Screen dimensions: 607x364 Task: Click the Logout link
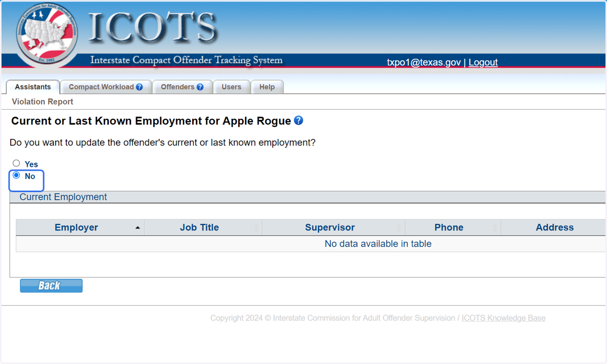coord(483,62)
